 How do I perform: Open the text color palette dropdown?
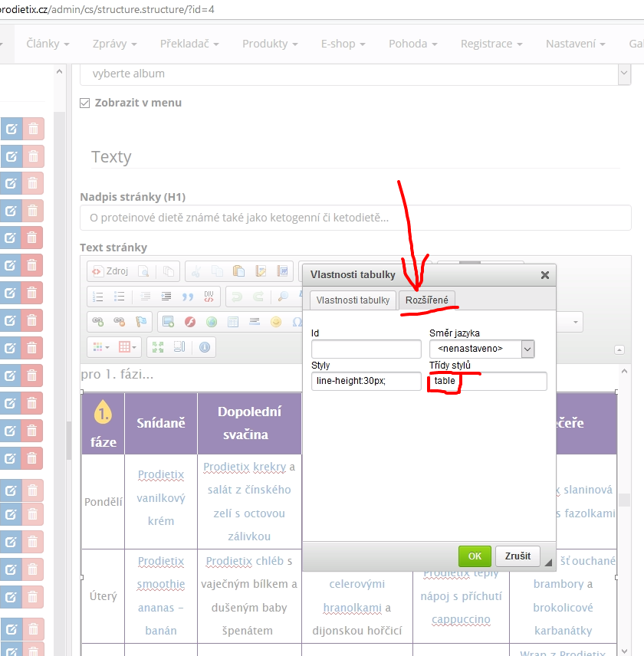tap(101, 347)
